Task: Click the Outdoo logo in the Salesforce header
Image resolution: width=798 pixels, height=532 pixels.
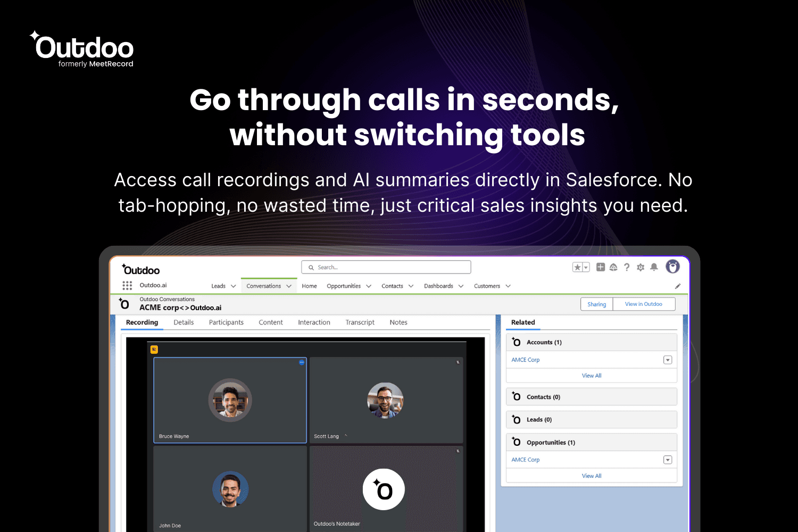Action: [141, 269]
